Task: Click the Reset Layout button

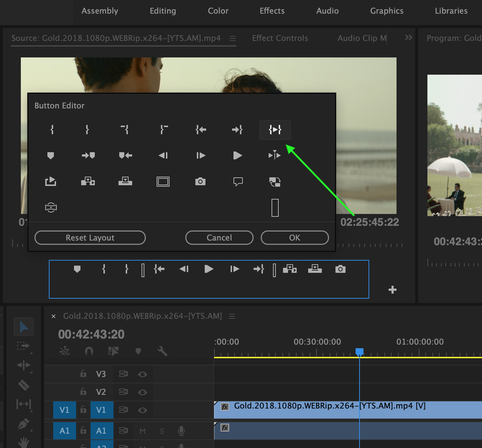Action: point(90,238)
